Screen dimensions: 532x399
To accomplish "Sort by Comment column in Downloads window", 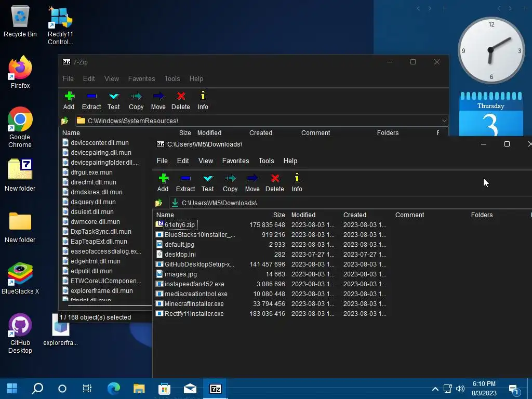I will [409, 215].
